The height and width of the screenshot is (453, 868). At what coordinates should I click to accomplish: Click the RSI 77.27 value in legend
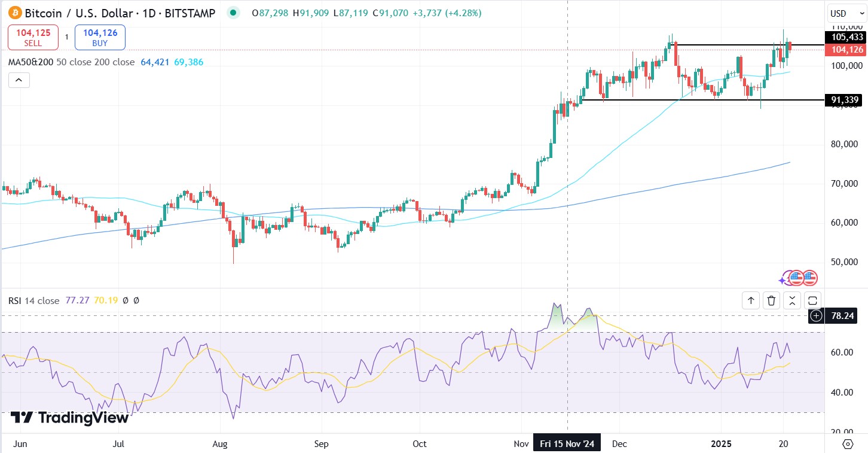[x=76, y=300]
